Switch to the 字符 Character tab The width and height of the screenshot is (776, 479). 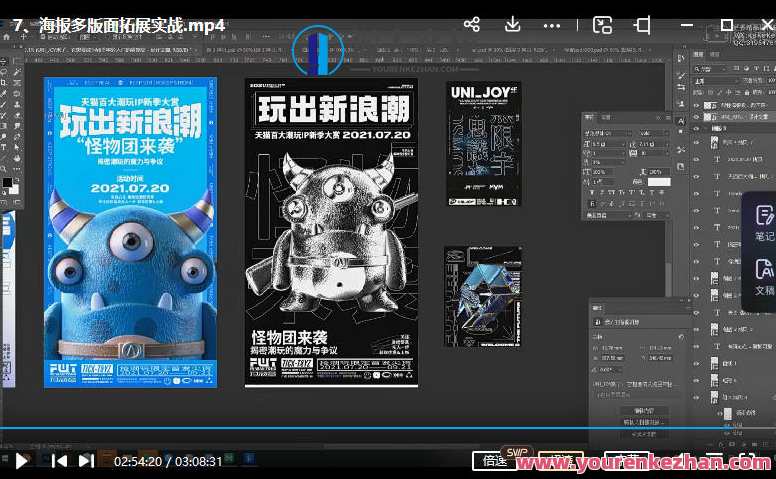pos(589,117)
